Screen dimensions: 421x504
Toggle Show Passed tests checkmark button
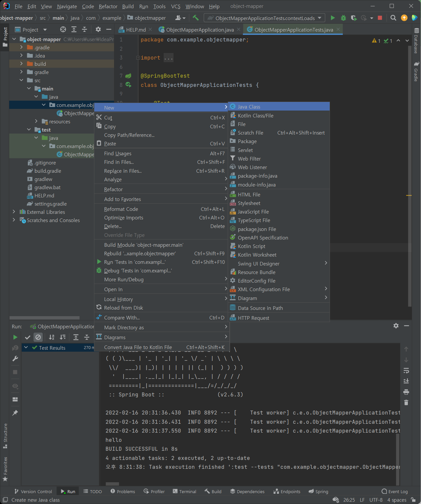tap(28, 337)
